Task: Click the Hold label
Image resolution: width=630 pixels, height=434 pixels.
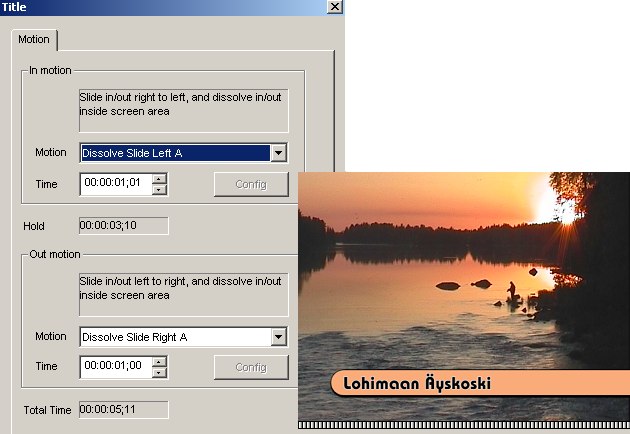Action: [x=34, y=226]
